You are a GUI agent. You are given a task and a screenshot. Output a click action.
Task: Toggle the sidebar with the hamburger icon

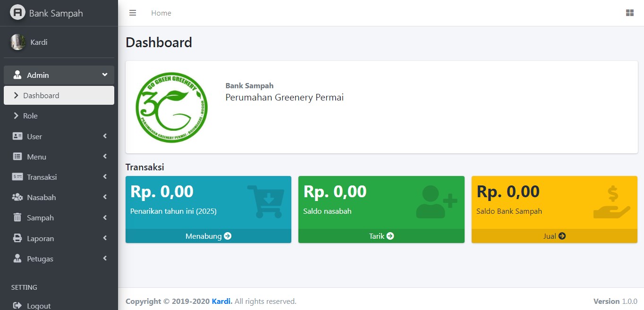click(133, 13)
